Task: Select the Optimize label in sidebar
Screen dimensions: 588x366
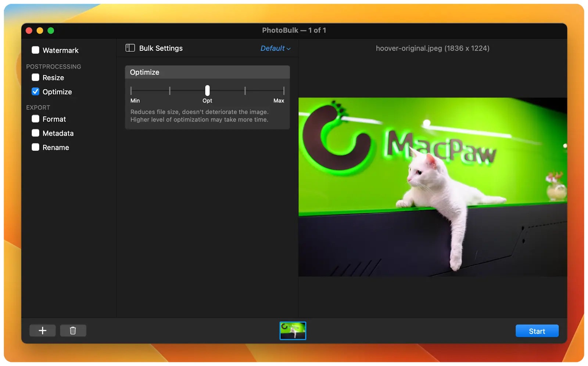Action: 57,92
